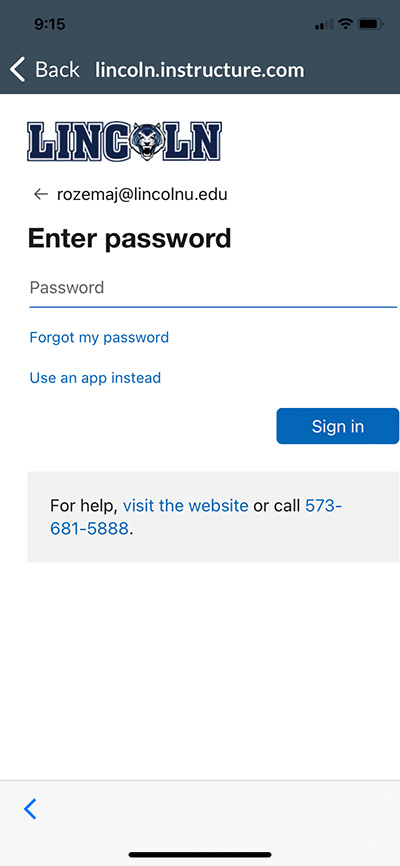
Task: Tap the battery indicator icon
Action: coord(371,24)
